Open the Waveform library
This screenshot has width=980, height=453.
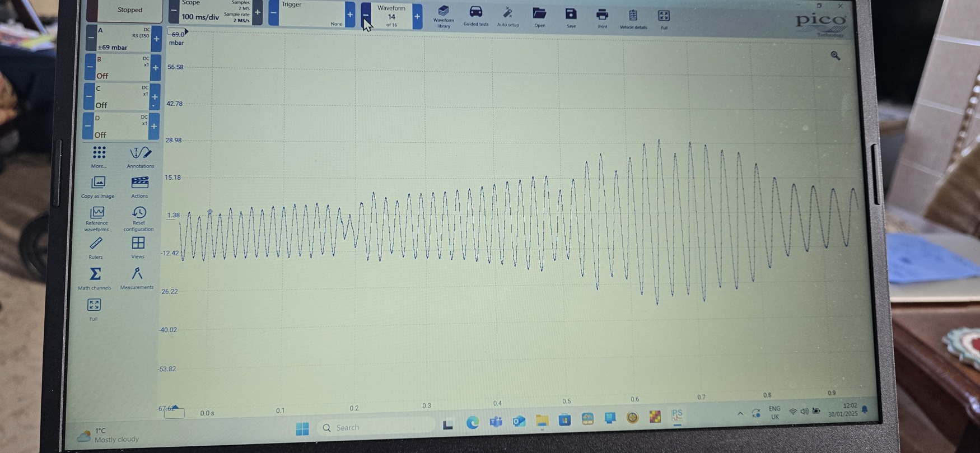[444, 16]
